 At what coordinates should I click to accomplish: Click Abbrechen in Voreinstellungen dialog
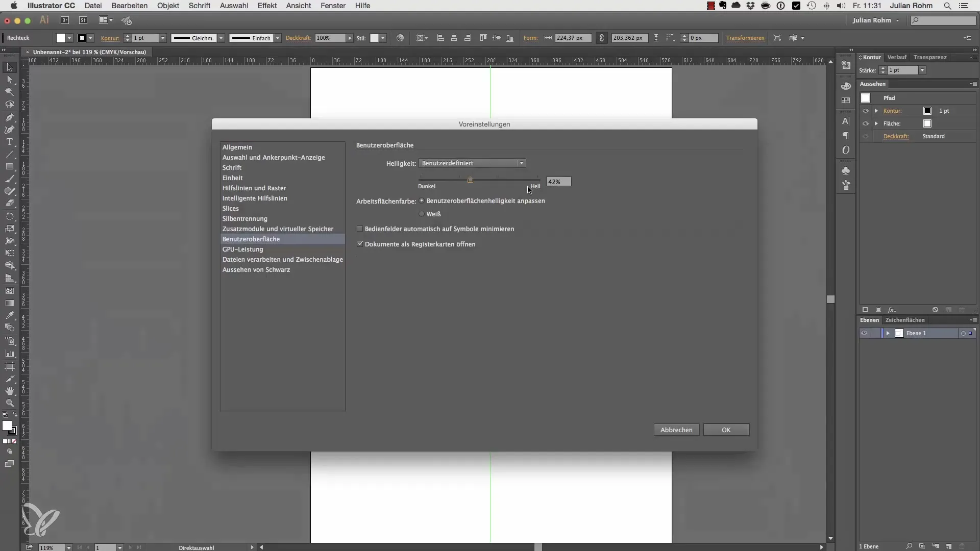[x=676, y=430]
